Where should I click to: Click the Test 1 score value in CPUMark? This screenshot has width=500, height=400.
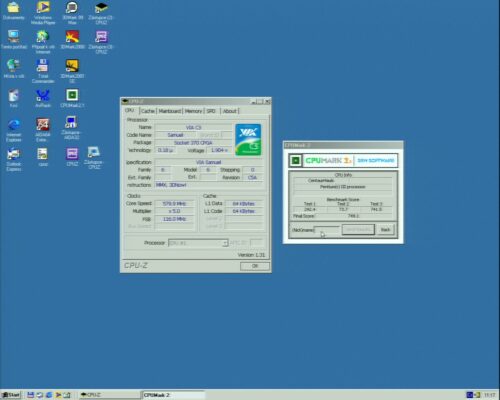(x=310, y=209)
